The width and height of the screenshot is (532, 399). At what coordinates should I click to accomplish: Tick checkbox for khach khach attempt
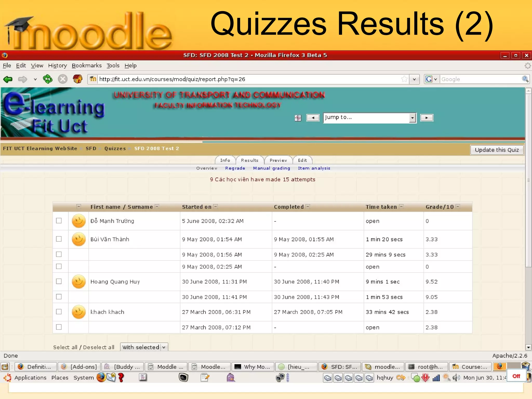pos(59,311)
